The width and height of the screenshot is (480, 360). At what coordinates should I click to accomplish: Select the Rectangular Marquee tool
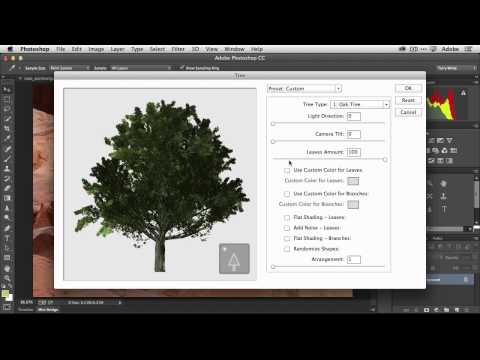click(7, 99)
